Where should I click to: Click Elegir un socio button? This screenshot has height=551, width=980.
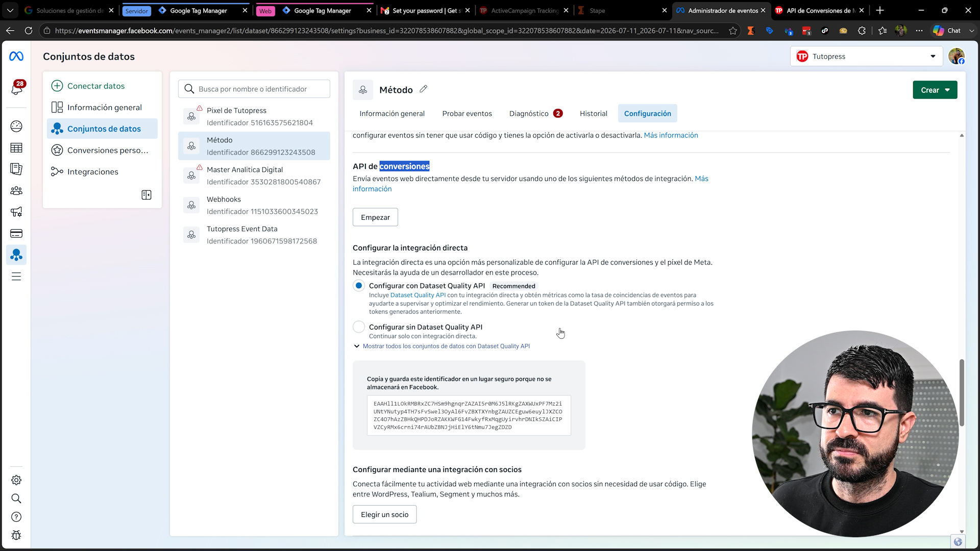click(384, 514)
